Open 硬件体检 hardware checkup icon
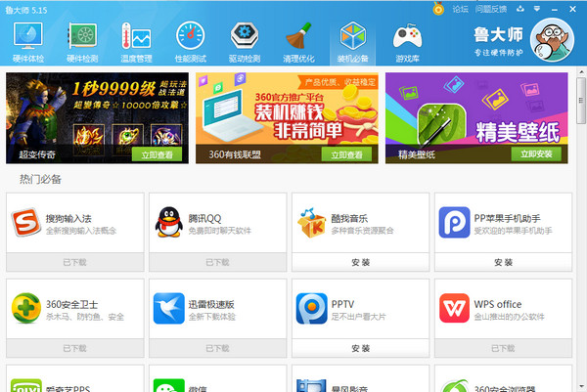The image size is (587, 392). [x=27, y=41]
